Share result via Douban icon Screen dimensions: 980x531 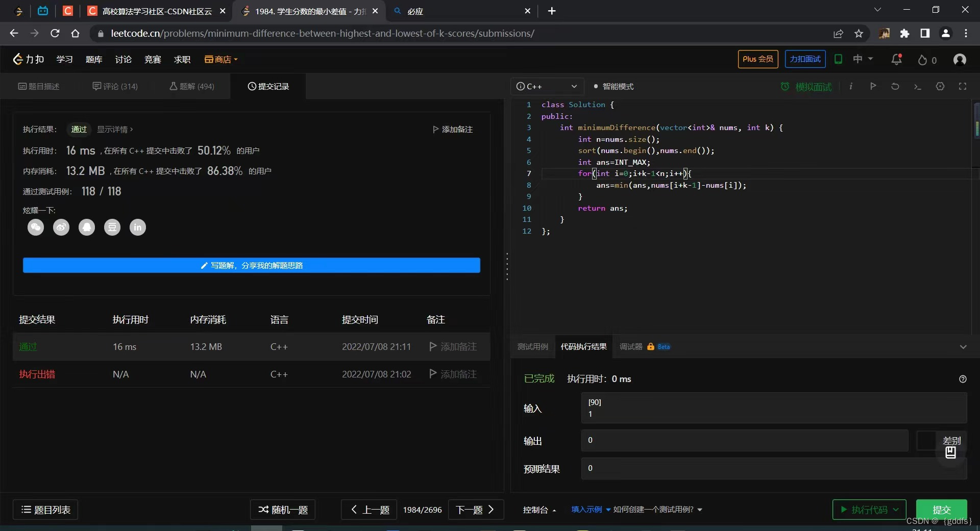(x=112, y=227)
